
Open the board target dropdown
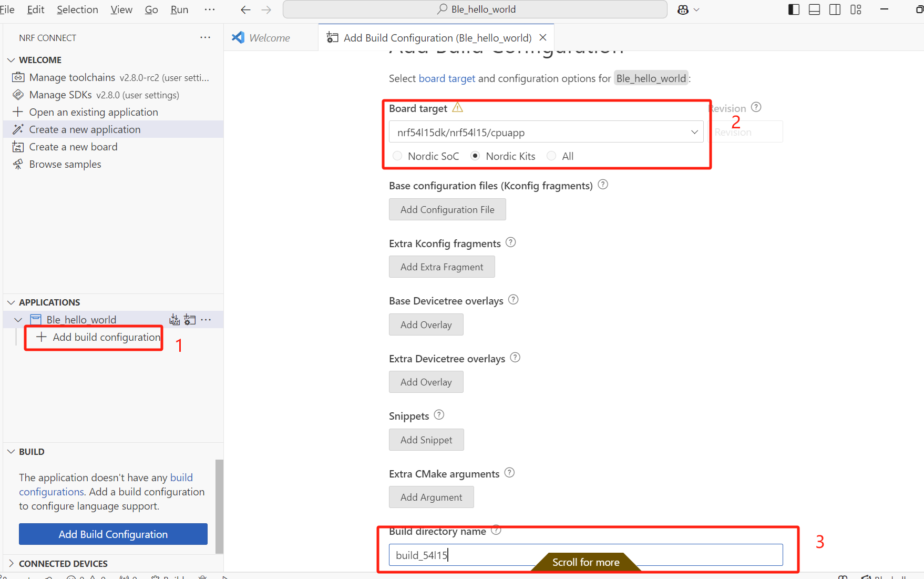tap(694, 132)
